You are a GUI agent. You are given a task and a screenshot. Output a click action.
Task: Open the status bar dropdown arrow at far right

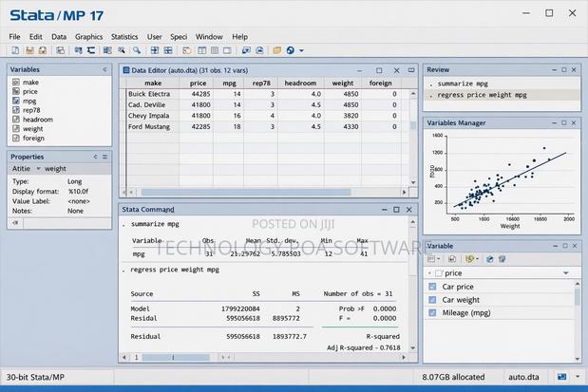[578, 377]
